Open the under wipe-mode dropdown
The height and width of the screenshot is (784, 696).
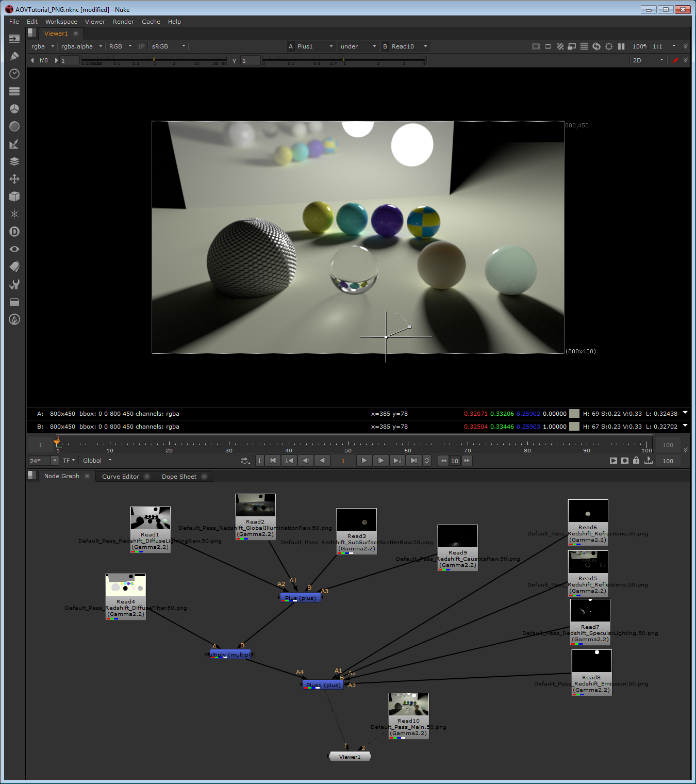coord(358,46)
